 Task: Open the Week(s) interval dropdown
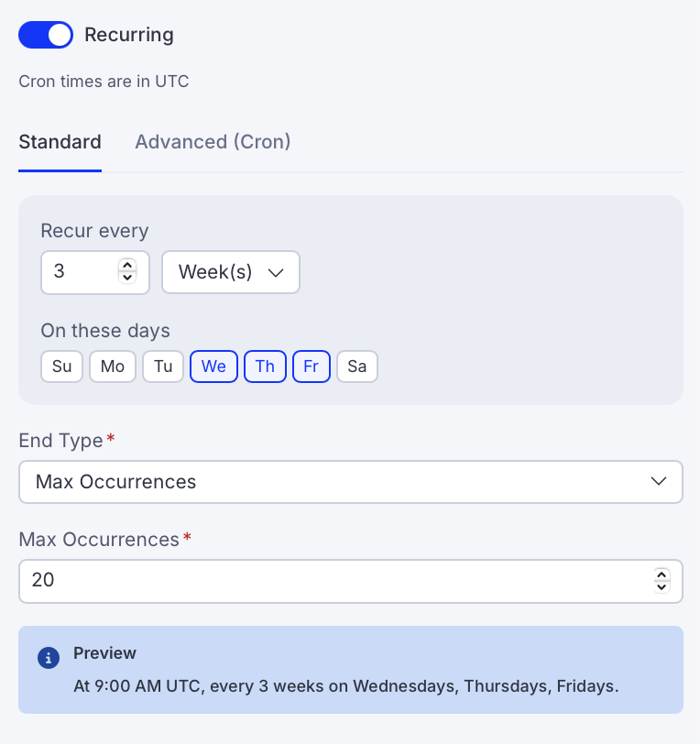point(231,272)
